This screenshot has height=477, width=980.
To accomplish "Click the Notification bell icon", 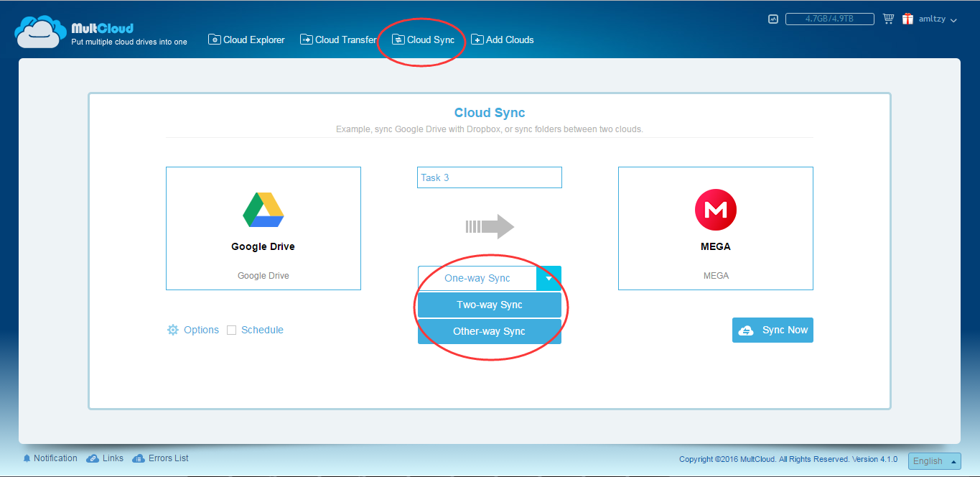I will [27, 458].
